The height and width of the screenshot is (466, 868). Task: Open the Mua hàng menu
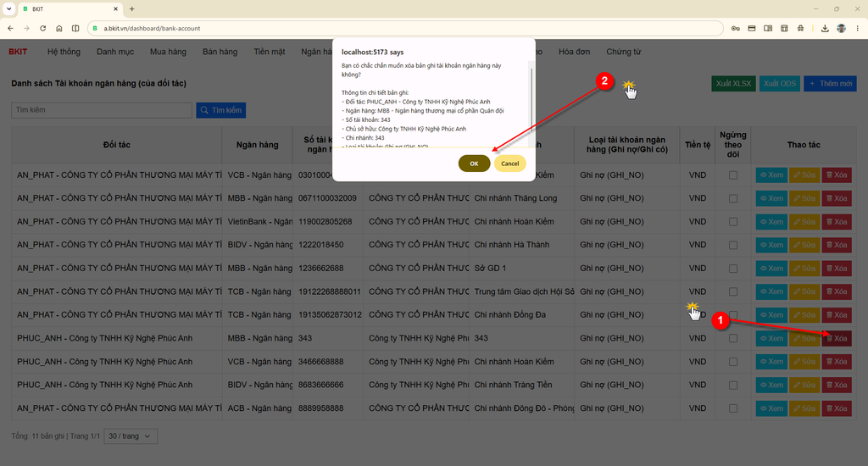tap(168, 52)
